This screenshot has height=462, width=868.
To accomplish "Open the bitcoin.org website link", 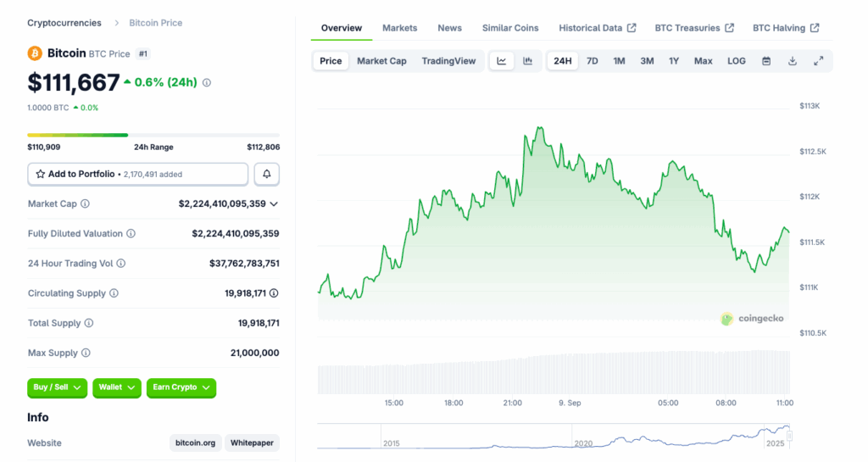I will [195, 443].
